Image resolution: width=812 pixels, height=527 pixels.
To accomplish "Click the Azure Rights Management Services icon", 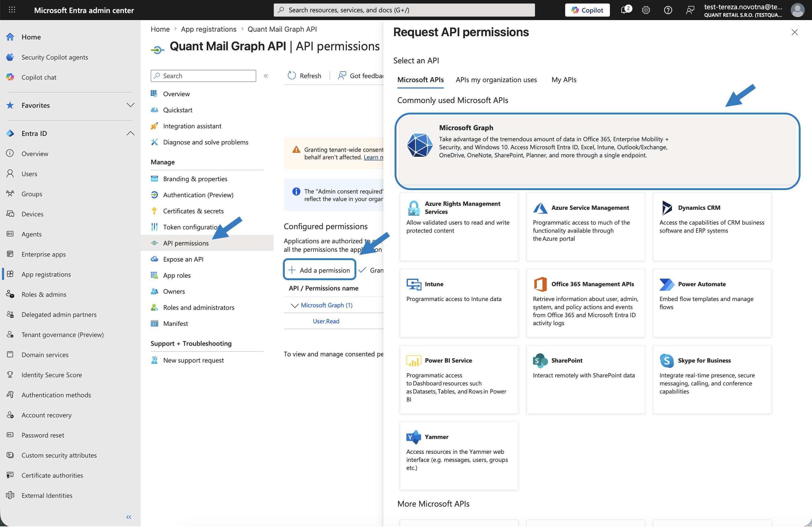I will tap(414, 208).
